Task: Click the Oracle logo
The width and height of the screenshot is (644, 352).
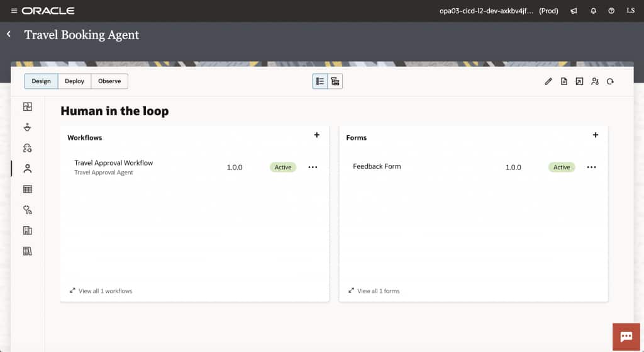Action: (48, 11)
